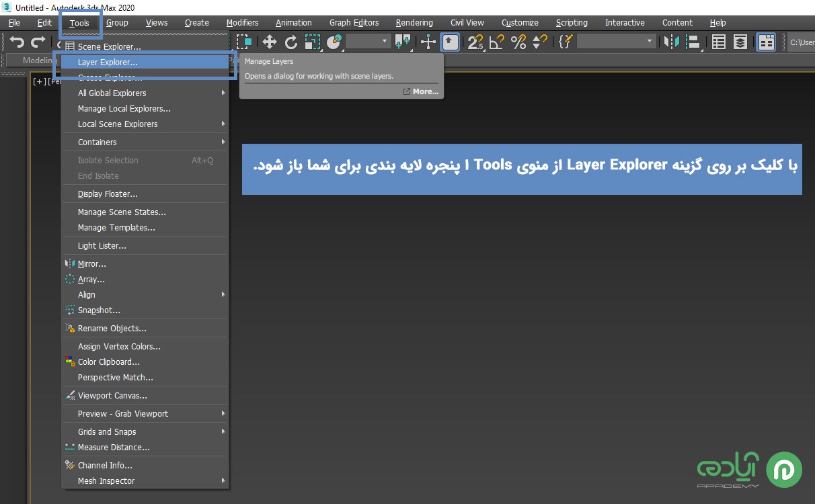Screen dimensions: 815x504
Task: Activate the Select and Scale tool
Action: [313, 42]
